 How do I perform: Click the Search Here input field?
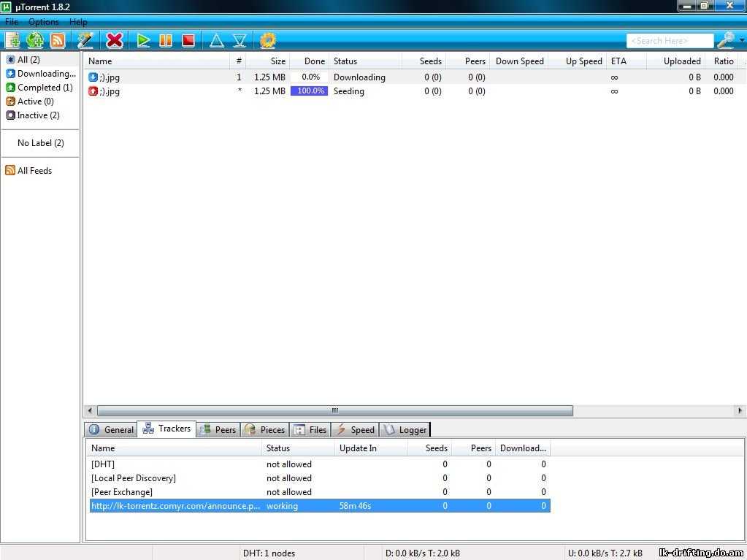(x=670, y=41)
